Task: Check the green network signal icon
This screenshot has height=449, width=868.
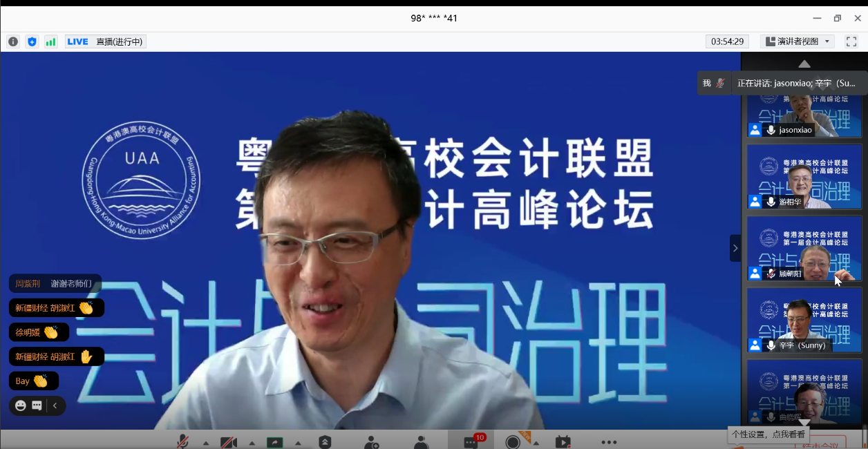Action: pos(50,41)
